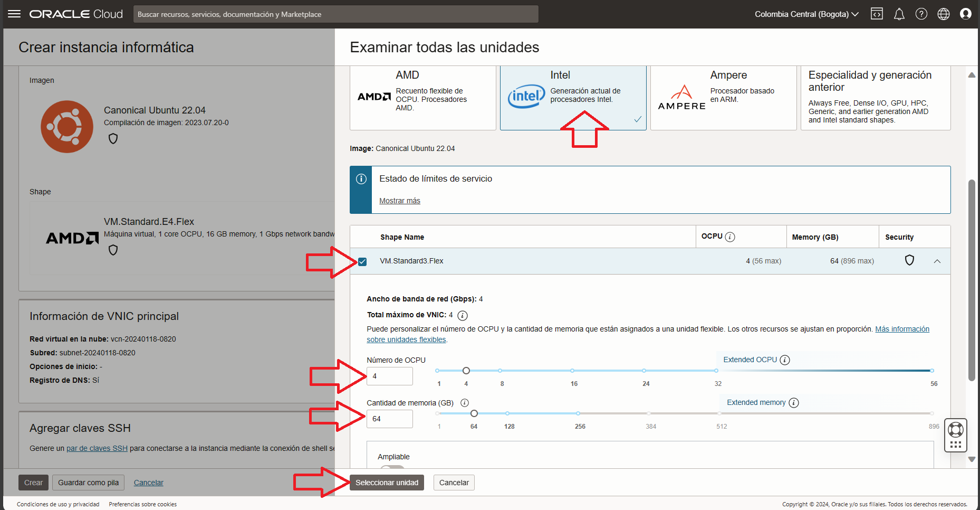The image size is (980, 510).
Task: Open the notifications bell
Action: (x=899, y=14)
